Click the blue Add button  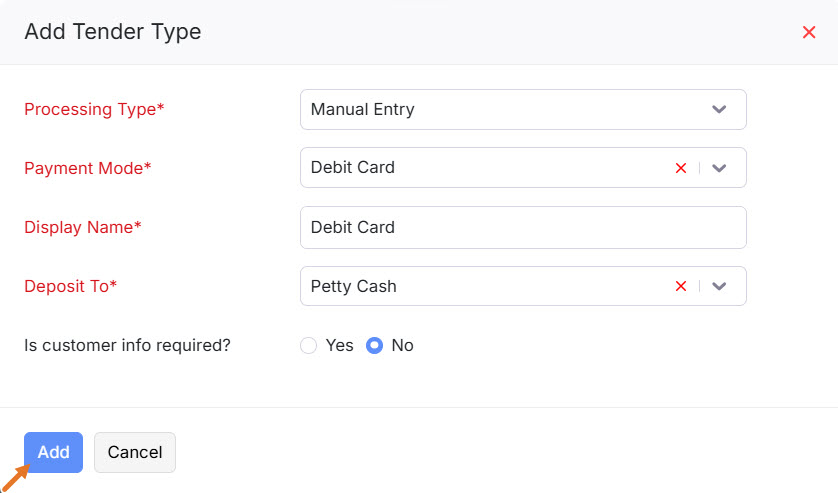[53, 452]
